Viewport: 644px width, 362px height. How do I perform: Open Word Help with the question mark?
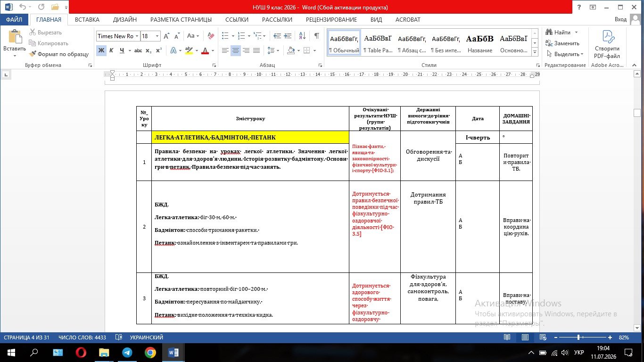[578, 7]
